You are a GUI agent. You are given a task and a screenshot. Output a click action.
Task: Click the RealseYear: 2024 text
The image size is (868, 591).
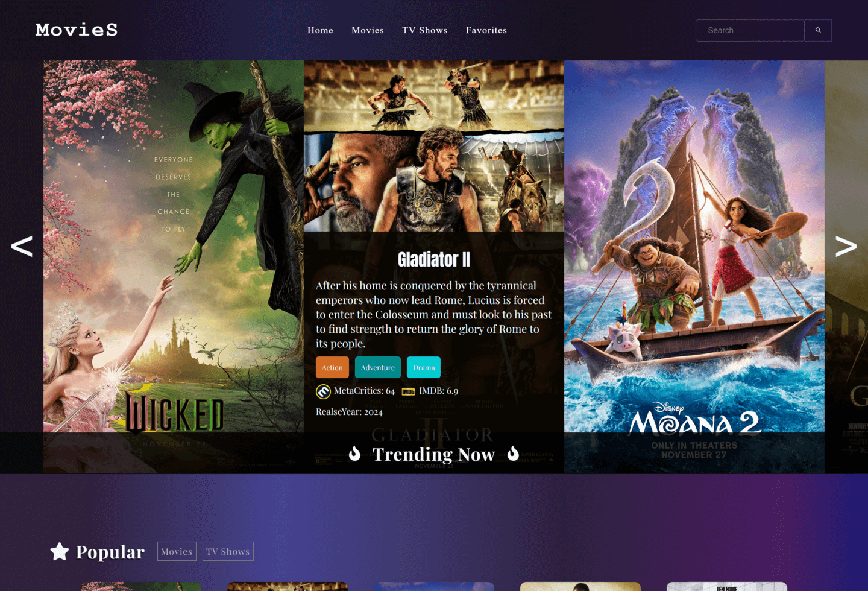click(x=349, y=412)
